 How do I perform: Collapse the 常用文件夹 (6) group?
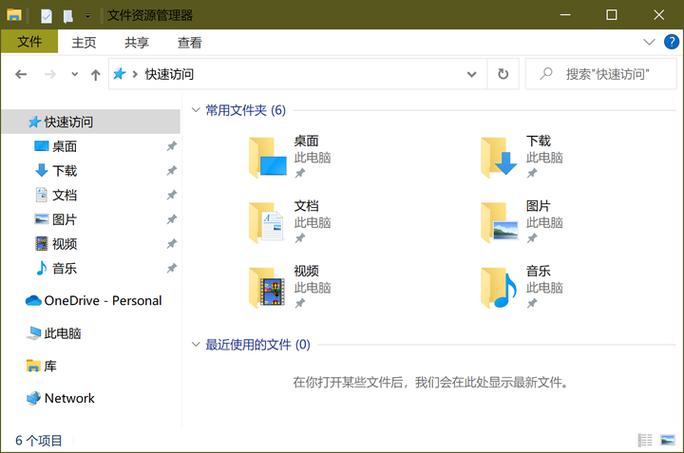[196, 110]
